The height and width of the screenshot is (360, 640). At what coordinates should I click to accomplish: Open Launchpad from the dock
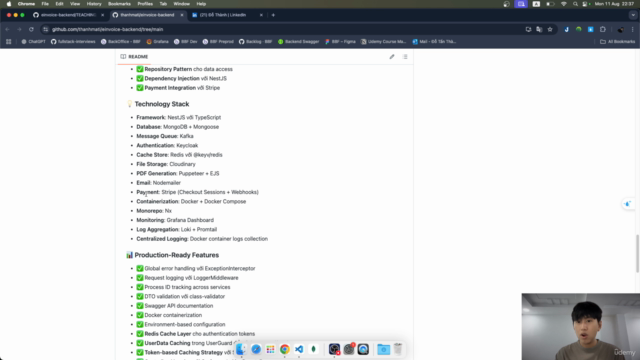270,349
